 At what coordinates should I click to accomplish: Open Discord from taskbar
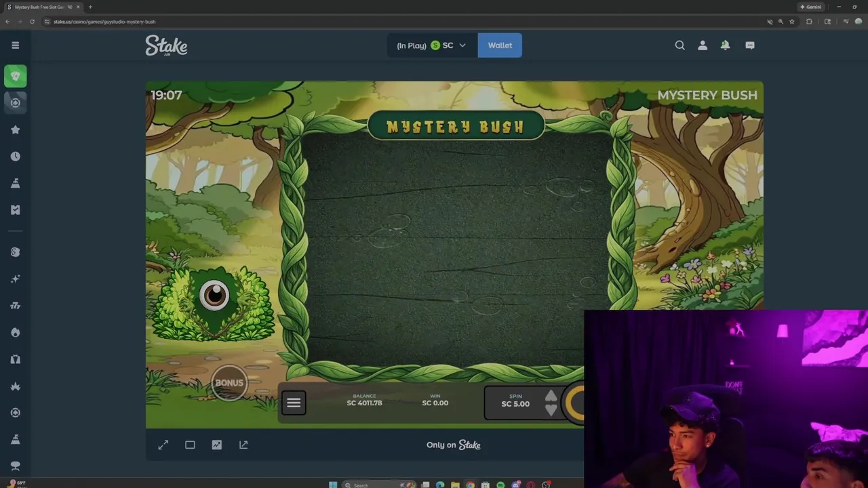pos(515,485)
